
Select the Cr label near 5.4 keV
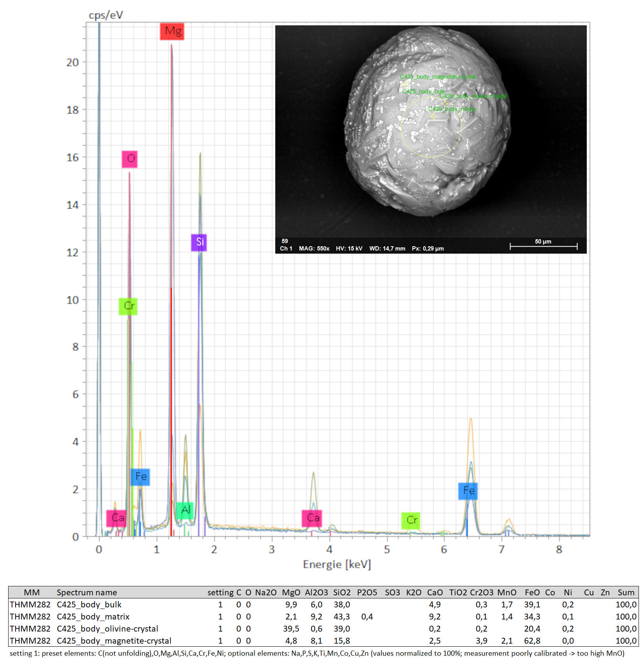click(x=411, y=521)
